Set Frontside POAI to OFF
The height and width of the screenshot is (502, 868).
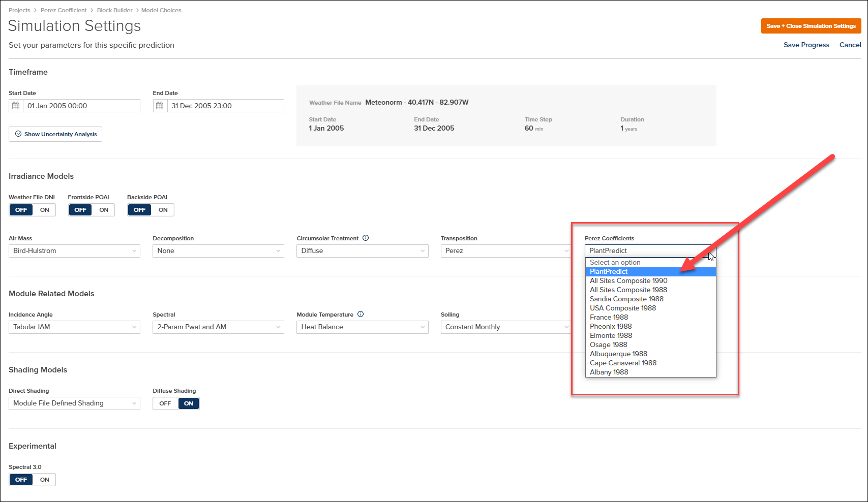[x=80, y=210]
